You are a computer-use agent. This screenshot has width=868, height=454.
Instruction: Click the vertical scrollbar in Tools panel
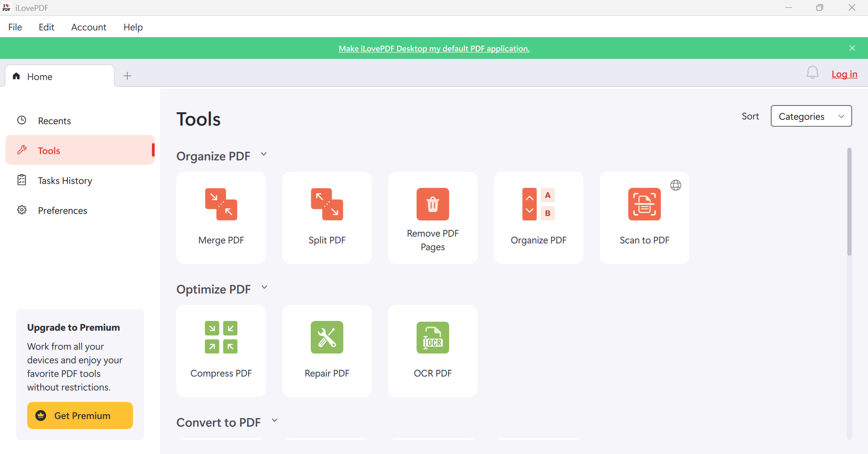[x=849, y=202]
